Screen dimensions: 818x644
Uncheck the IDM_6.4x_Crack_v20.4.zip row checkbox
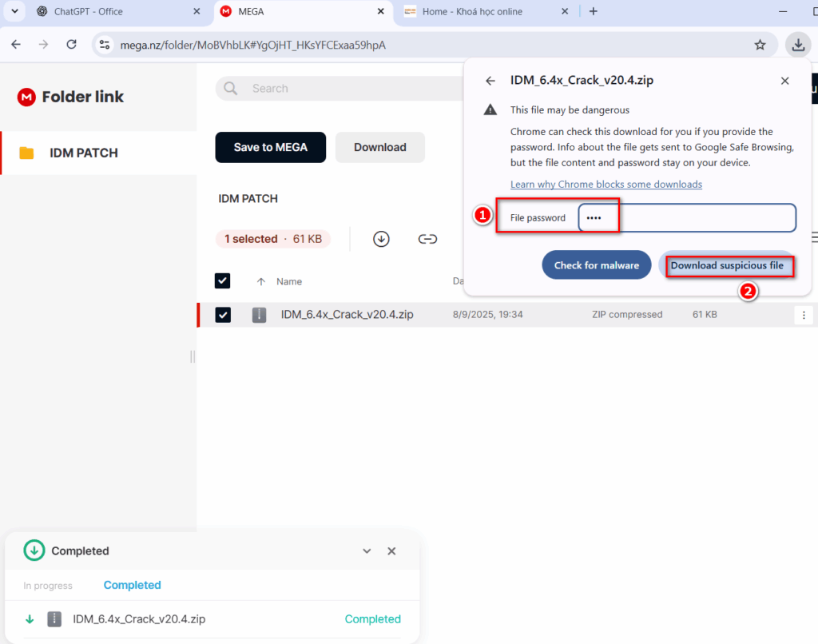(x=223, y=315)
